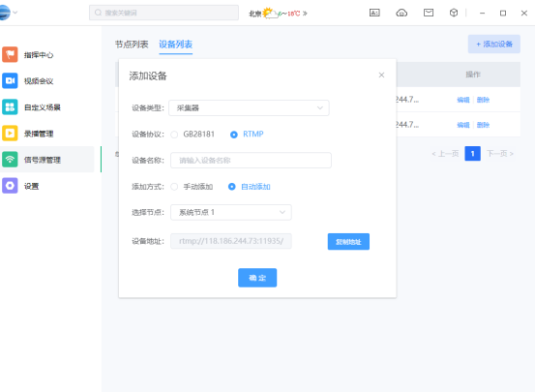535x392 pixels.
Task: Select the GB28181 protocol radio button
Action: pyautogui.click(x=174, y=135)
